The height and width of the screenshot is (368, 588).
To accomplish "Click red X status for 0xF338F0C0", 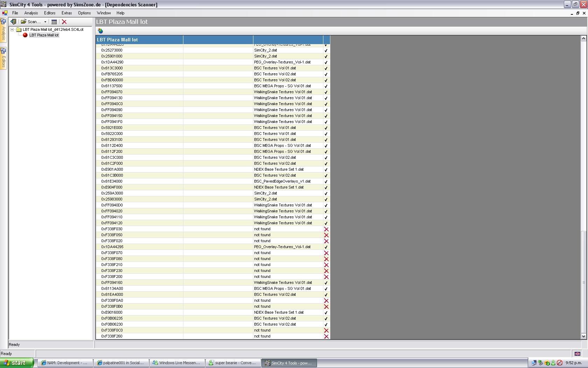I will tap(326, 330).
